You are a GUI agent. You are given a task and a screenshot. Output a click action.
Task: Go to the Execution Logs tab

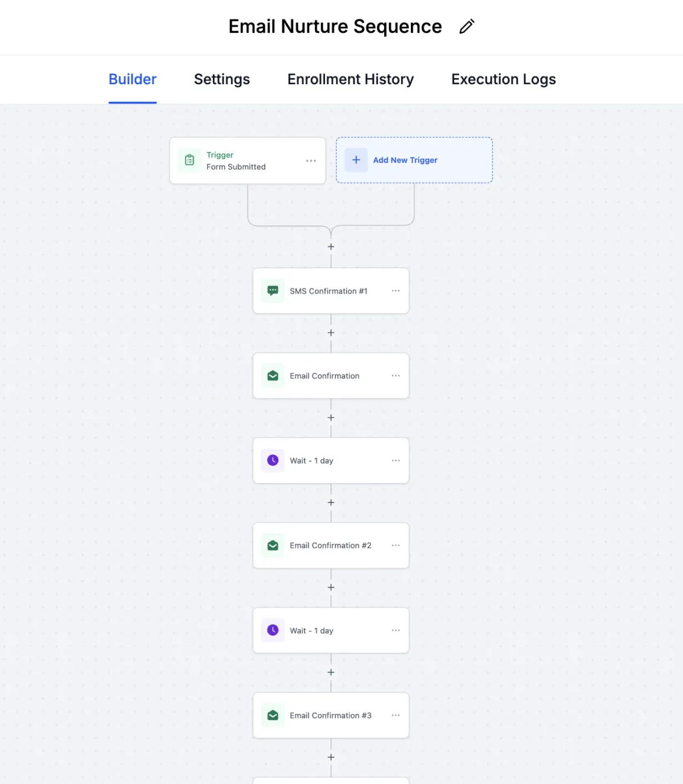click(503, 79)
